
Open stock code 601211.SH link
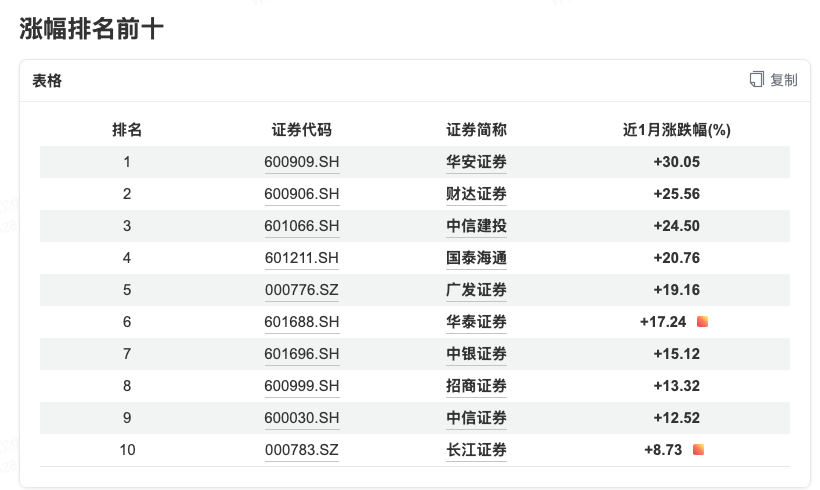tap(302, 258)
